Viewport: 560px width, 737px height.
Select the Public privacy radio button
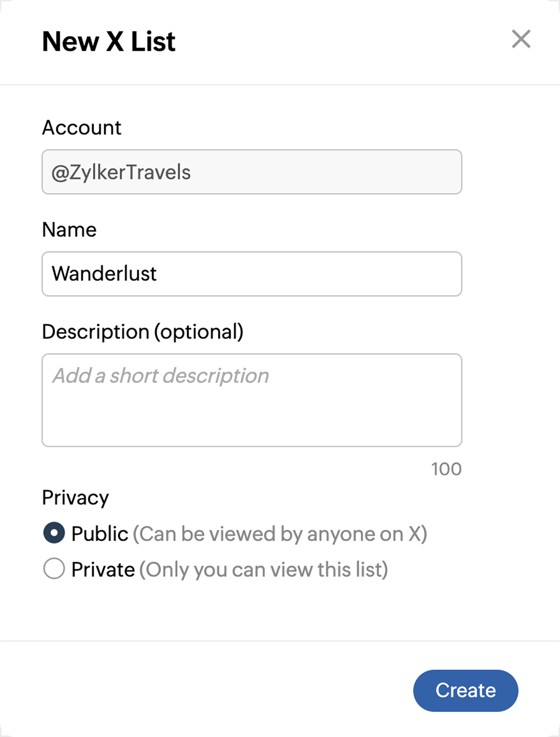(54, 533)
